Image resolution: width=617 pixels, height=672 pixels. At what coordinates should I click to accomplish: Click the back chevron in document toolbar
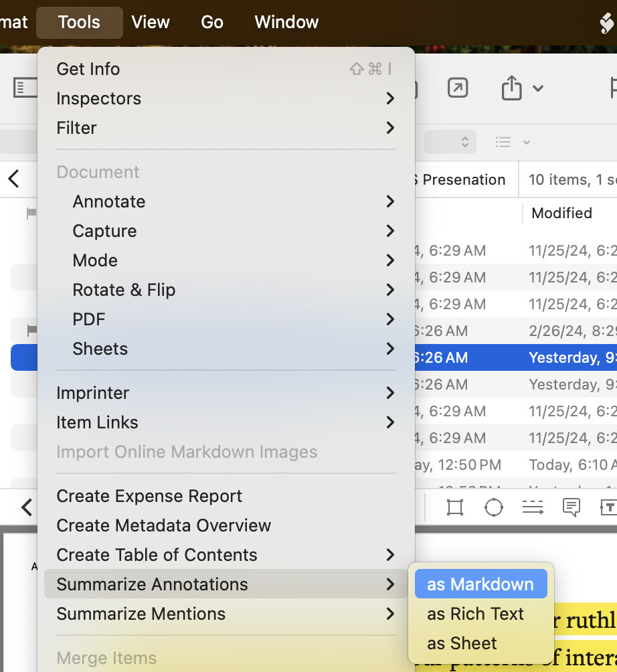pyautogui.click(x=27, y=507)
